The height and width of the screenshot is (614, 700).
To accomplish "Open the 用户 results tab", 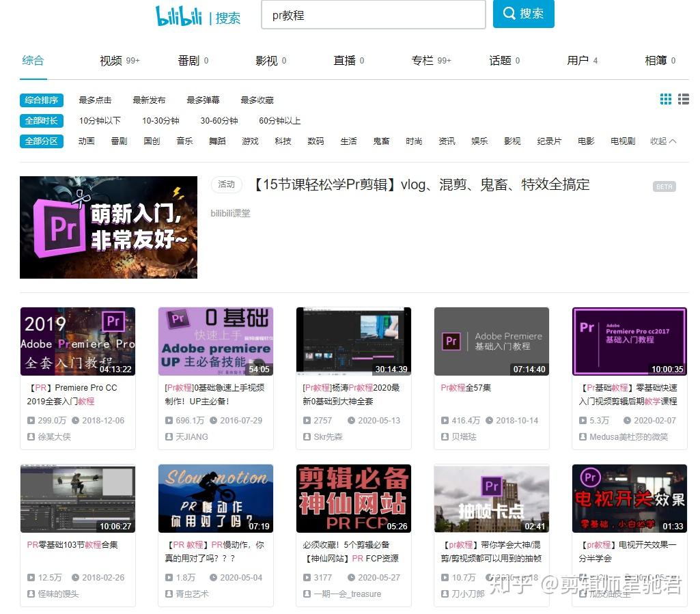I will coord(582,60).
